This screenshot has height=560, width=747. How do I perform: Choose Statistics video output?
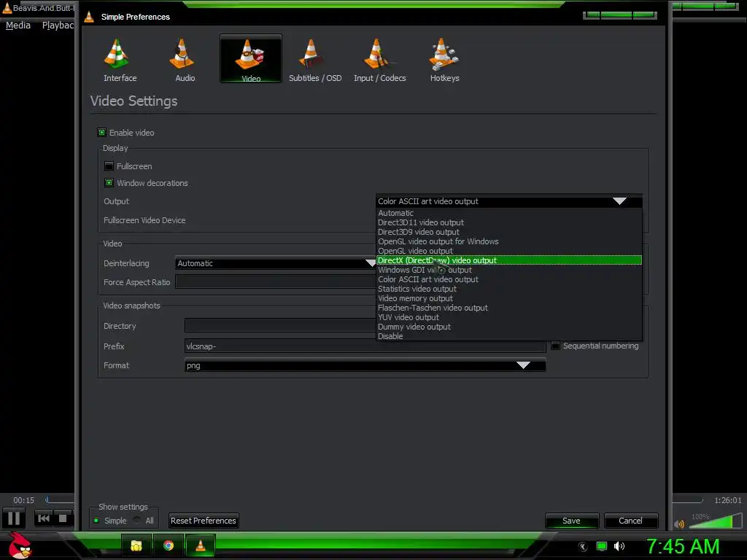click(x=508, y=289)
